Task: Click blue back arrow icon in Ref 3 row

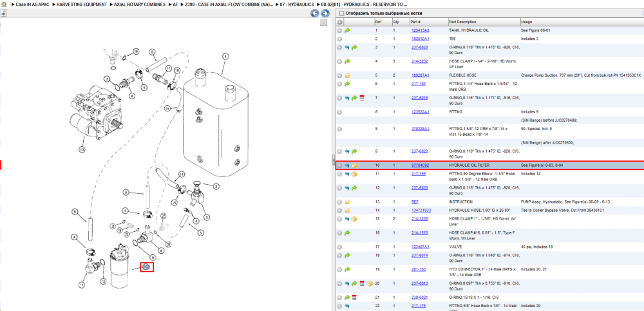Action: coord(347,48)
